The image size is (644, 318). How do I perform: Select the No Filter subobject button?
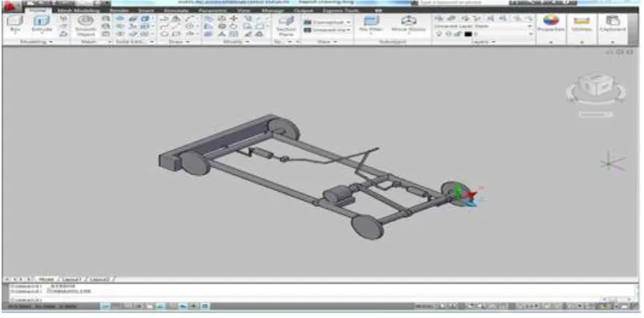point(371,25)
